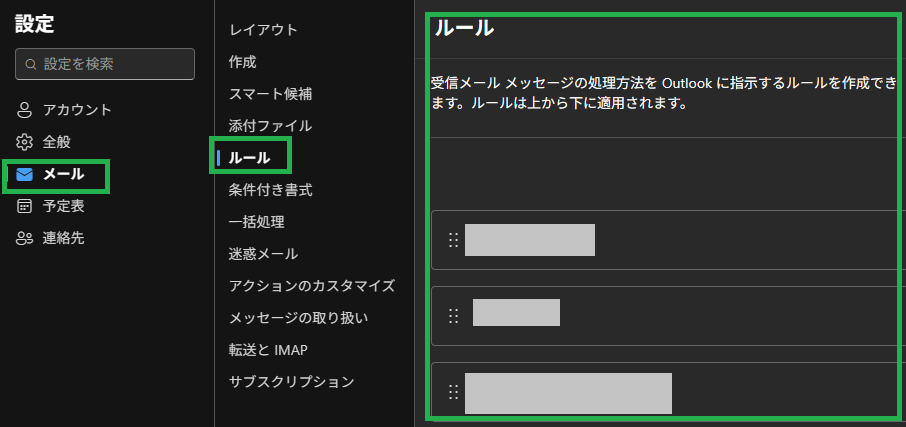Open the 転送と IMAP settings page
Screen dimensions: 906x427
click(x=268, y=350)
